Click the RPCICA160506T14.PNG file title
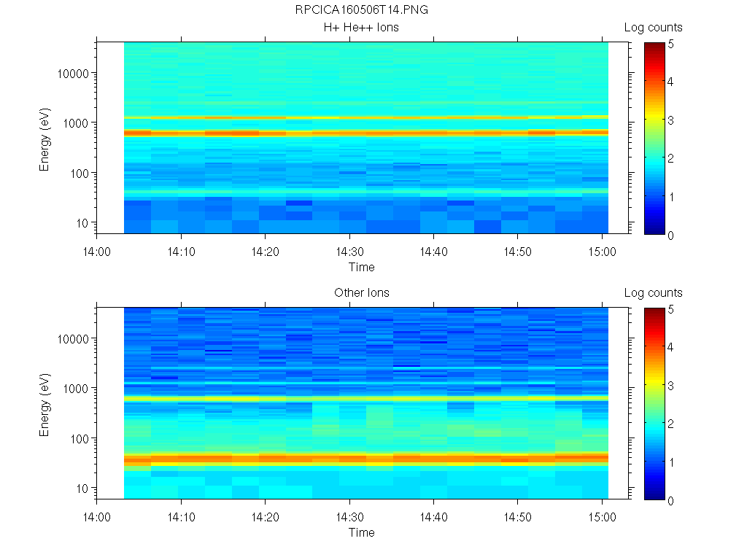This screenshot has width=747, height=560. [x=361, y=10]
